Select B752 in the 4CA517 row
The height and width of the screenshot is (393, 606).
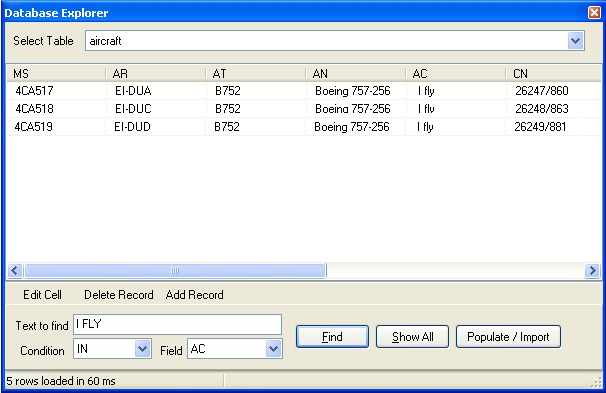click(x=228, y=91)
